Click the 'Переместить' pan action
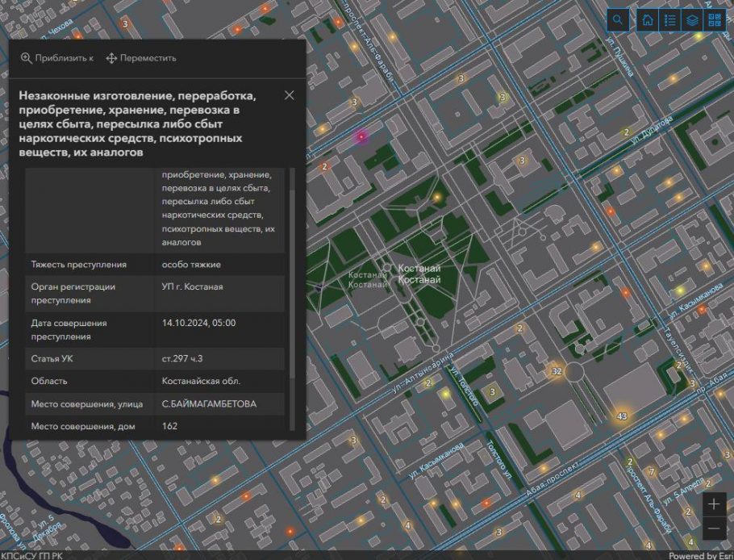 (x=141, y=58)
